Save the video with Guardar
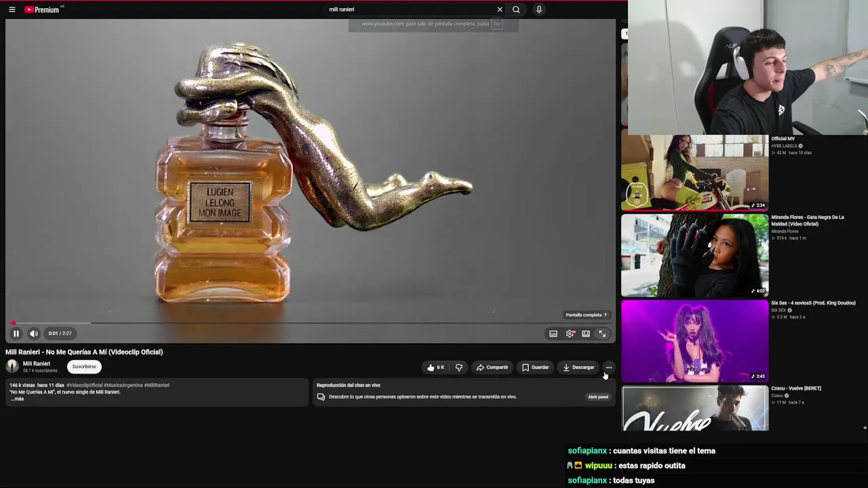 pyautogui.click(x=535, y=367)
